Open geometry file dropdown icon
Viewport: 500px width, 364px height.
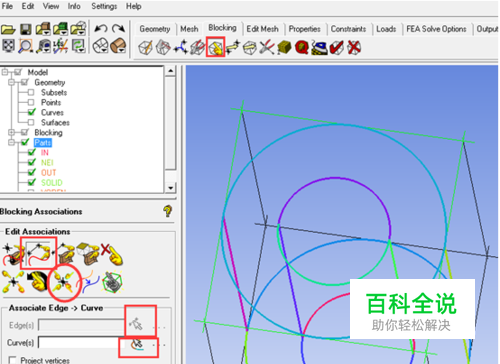tap(43, 29)
